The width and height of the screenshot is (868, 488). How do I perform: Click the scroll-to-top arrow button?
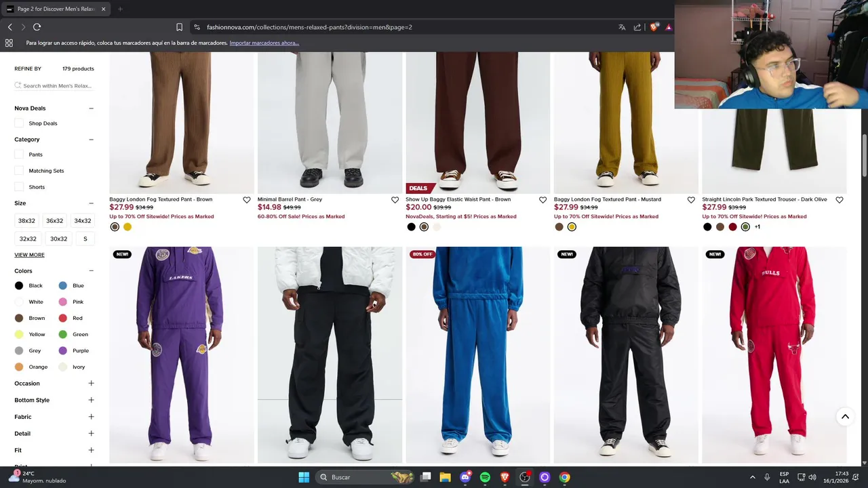(845, 417)
